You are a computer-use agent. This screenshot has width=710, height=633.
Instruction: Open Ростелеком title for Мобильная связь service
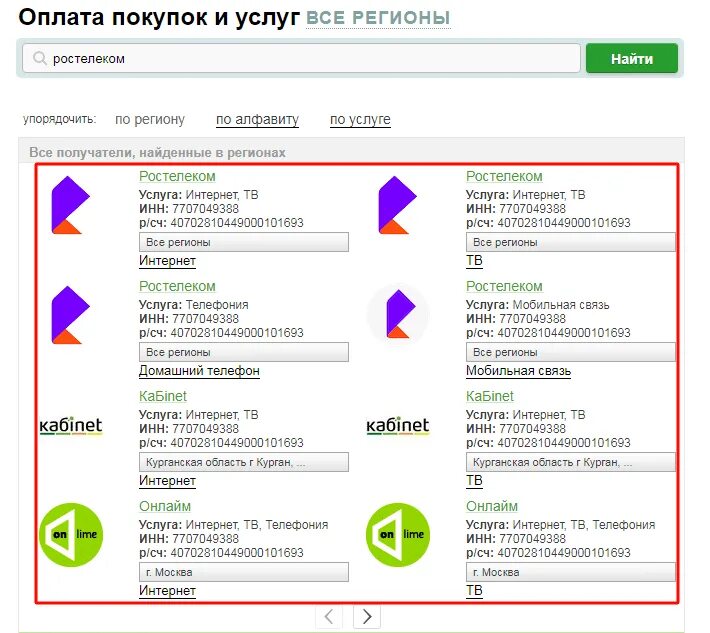click(504, 286)
